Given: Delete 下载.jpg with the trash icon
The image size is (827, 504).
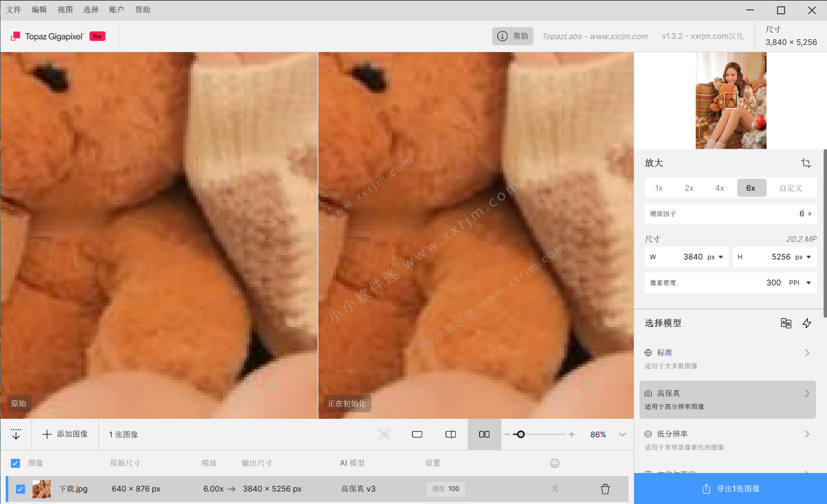Looking at the screenshot, I should pos(605,489).
